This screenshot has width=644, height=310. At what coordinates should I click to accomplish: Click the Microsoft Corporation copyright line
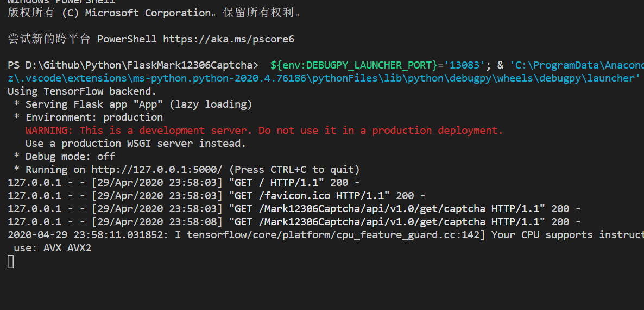[154, 13]
